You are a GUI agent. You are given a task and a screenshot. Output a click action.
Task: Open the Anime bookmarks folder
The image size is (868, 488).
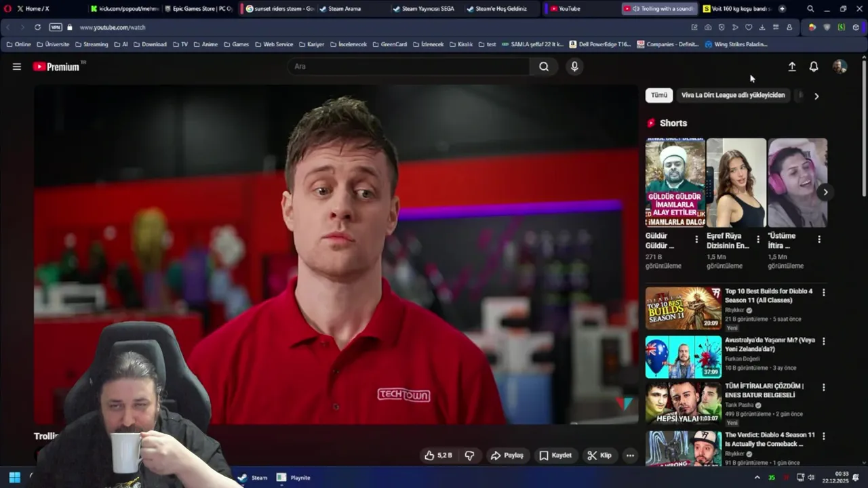tap(205, 44)
